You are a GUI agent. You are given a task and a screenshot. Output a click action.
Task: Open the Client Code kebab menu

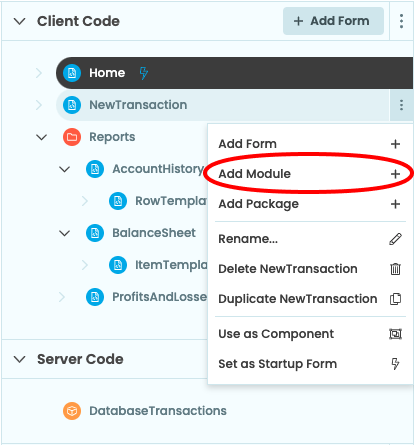[x=401, y=21]
